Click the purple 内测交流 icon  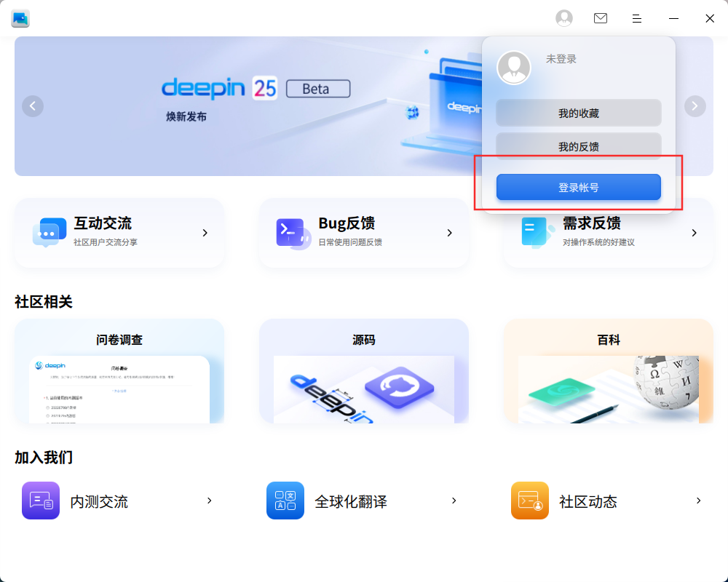click(x=41, y=501)
